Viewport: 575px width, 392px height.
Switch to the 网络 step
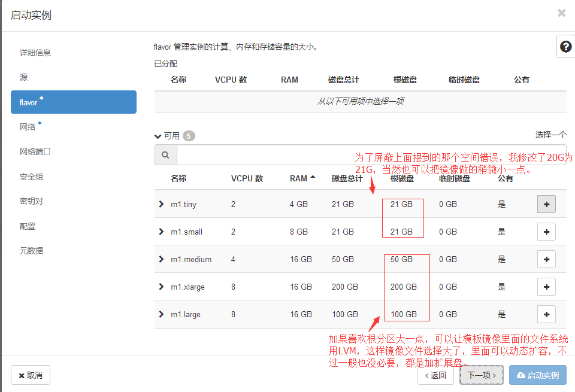[28, 127]
